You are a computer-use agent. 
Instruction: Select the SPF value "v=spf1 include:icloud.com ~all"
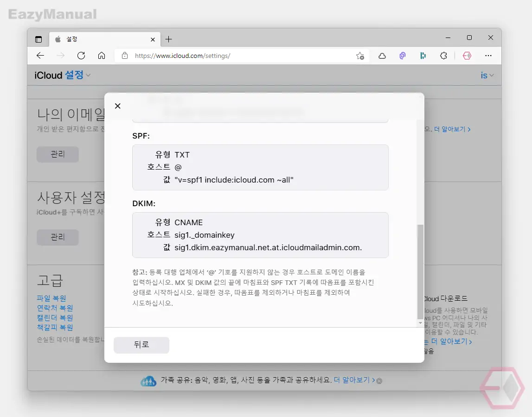[x=234, y=180]
